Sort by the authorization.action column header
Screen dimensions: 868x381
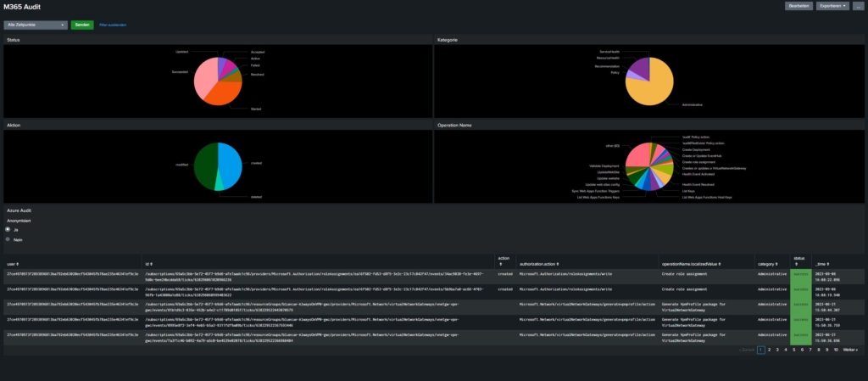click(539, 264)
